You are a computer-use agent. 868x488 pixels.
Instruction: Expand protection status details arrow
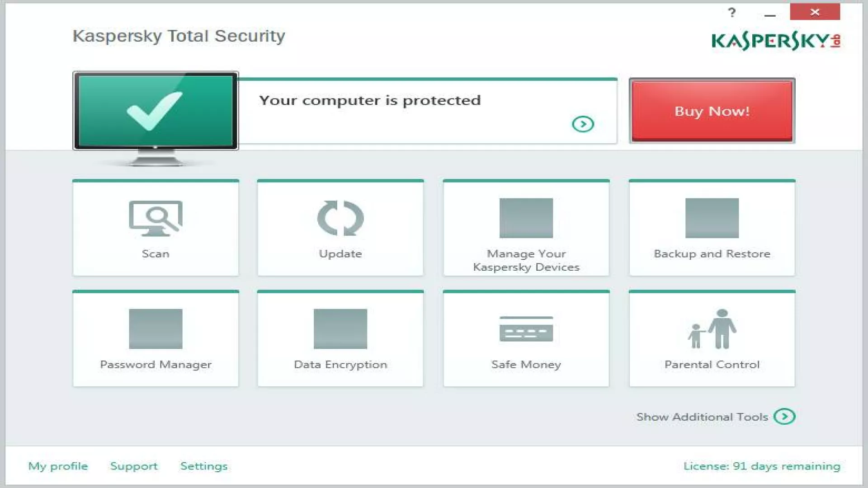click(583, 124)
